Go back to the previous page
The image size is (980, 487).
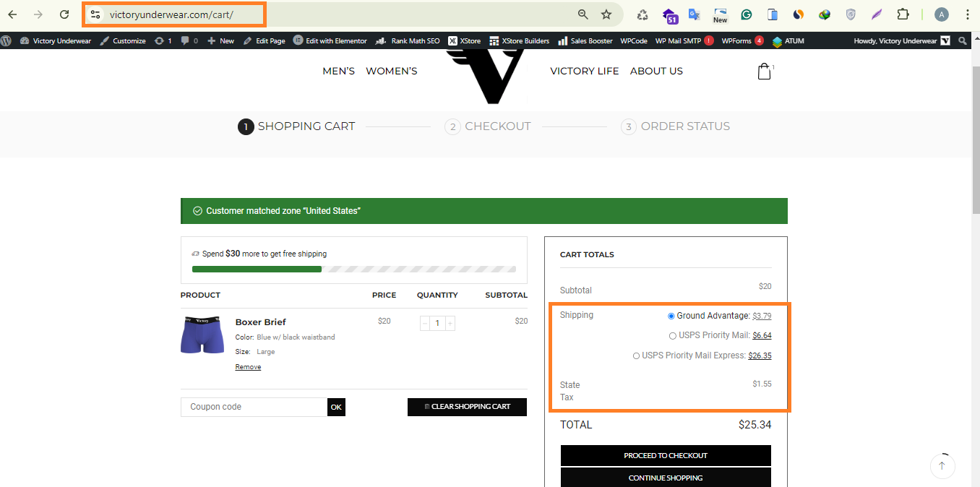(x=12, y=14)
